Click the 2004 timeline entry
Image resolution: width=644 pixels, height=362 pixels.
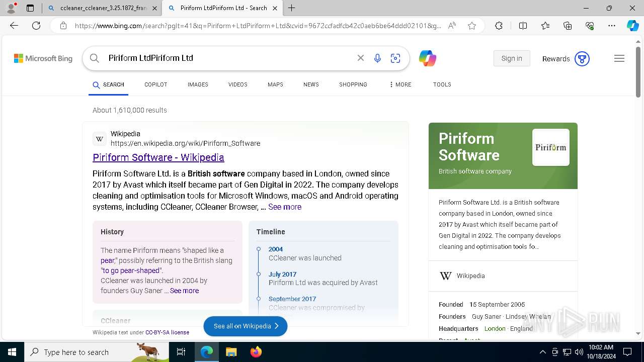(276, 249)
